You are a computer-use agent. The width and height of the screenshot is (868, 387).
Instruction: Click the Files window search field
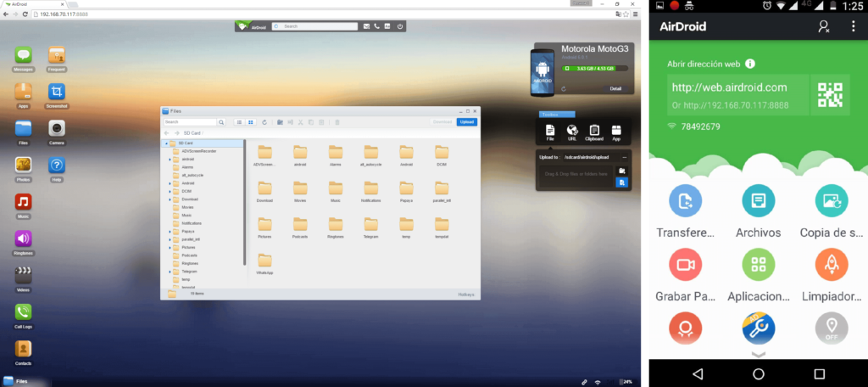tap(191, 122)
